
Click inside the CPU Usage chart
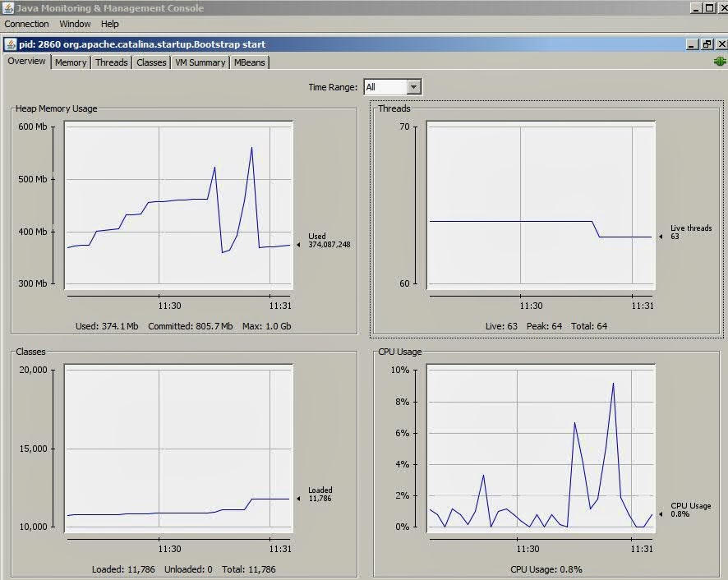click(541, 448)
